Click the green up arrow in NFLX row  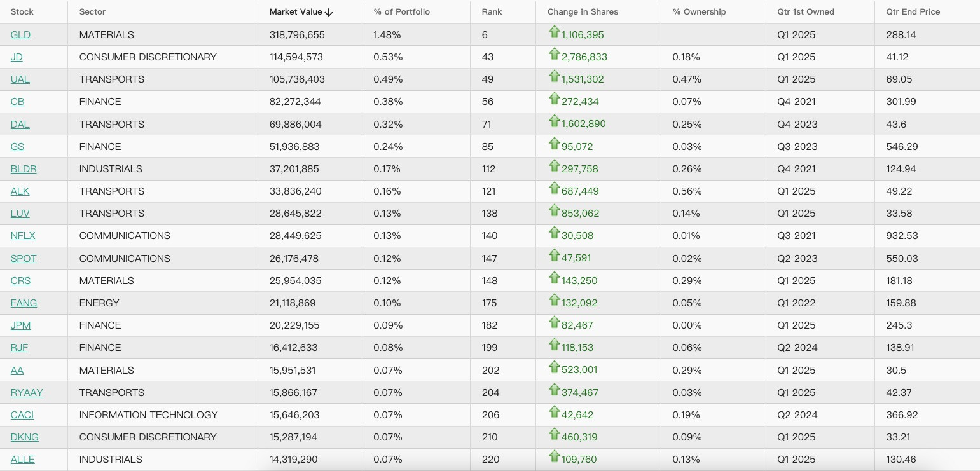coord(554,232)
